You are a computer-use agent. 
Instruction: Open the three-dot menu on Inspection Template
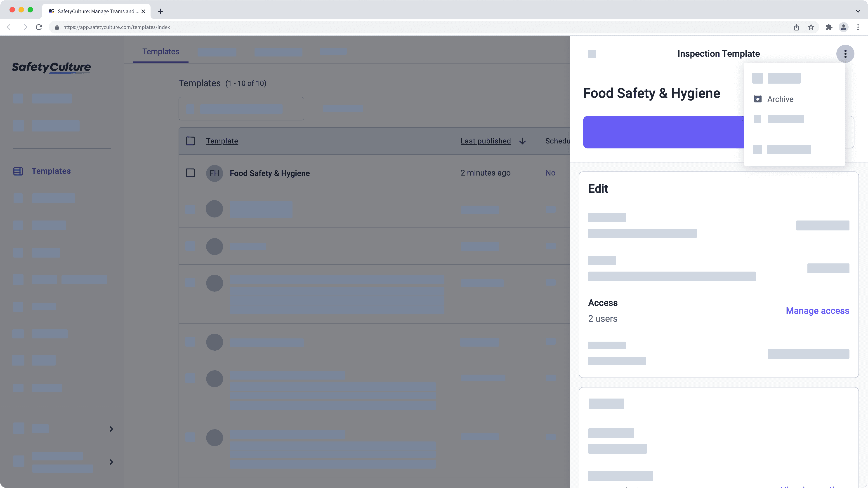[845, 54]
